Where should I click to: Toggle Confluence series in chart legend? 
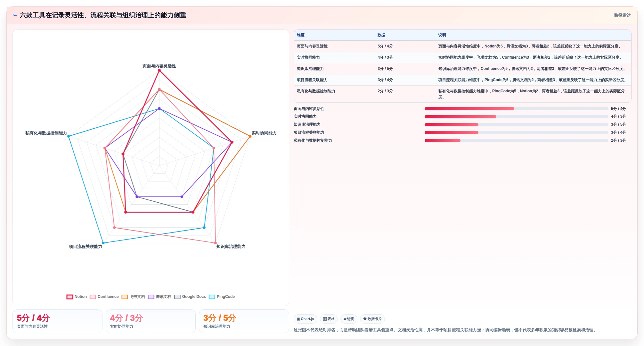pyautogui.click(x=104, y=297)
